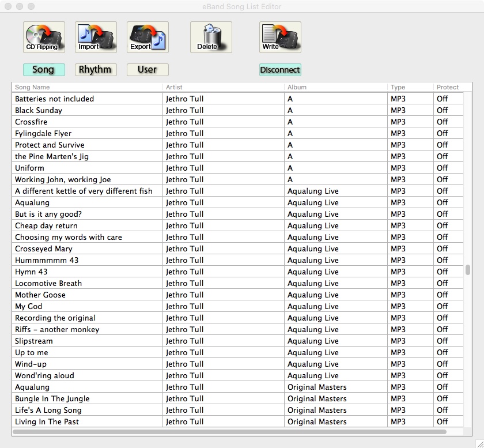484x448 pixels.
Task: Select the song Locomotive Breath
Action: coord(237,283)
